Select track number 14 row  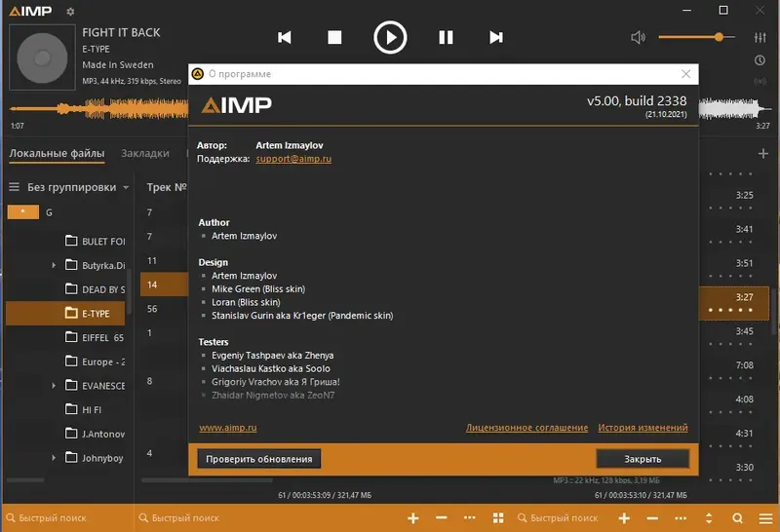pos(164,285)
